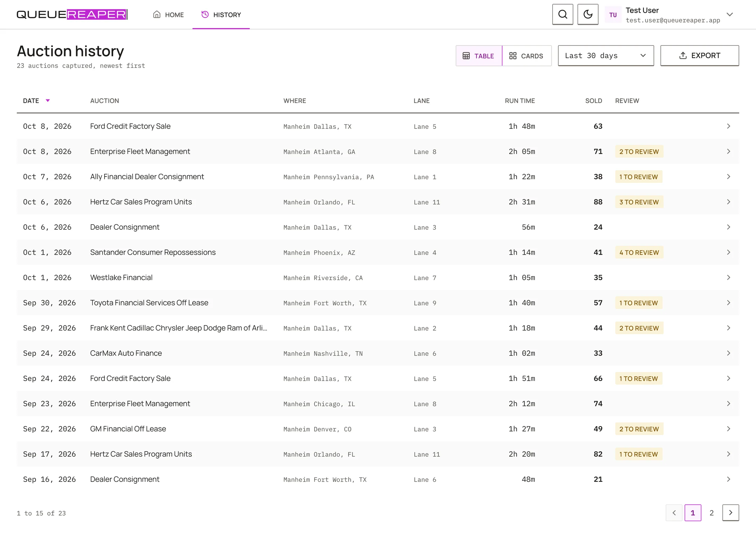Screen dimensions: 756x538
Task: Click the Run Time column header
Action: (x=520, y=101)
